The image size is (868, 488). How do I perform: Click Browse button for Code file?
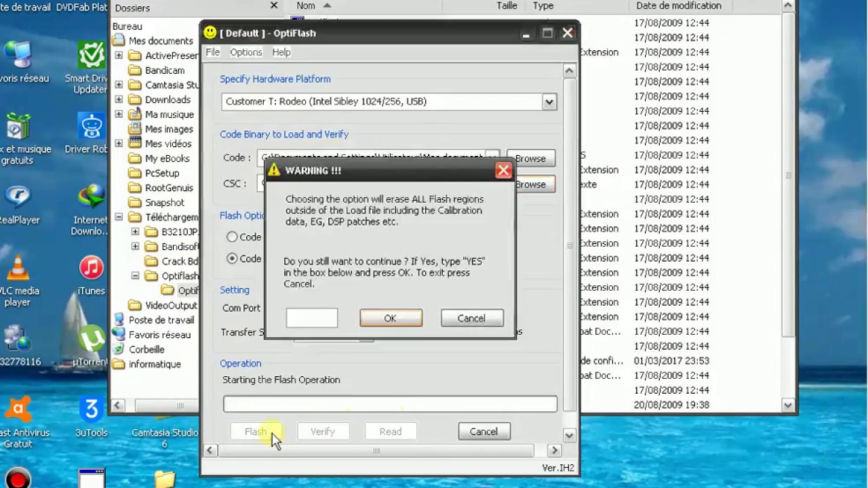click(x=530, y=158)
